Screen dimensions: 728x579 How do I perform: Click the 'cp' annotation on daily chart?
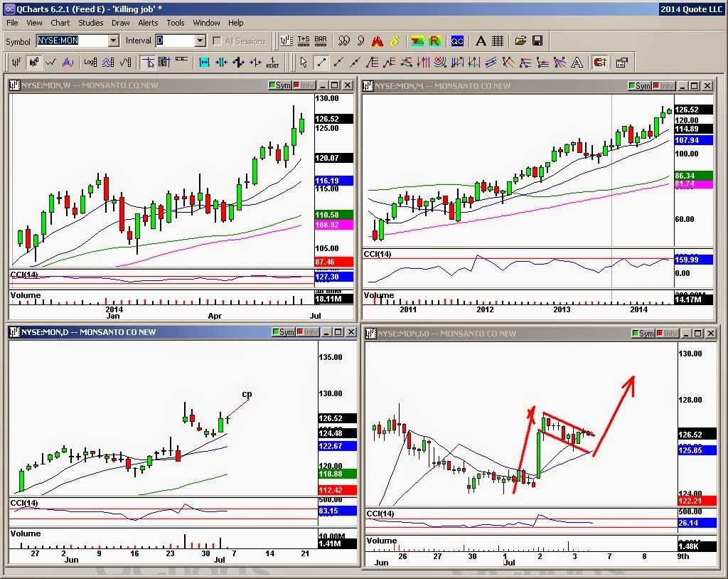tap(247, 394)
